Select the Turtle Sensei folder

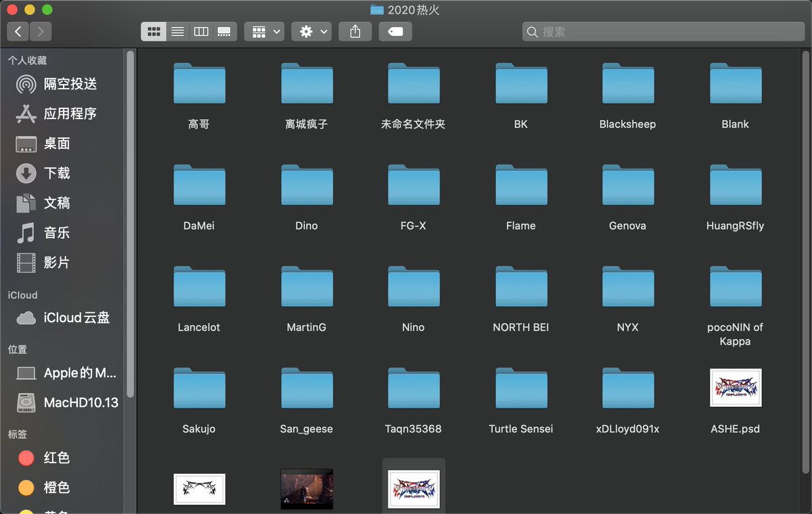(521, 388)
